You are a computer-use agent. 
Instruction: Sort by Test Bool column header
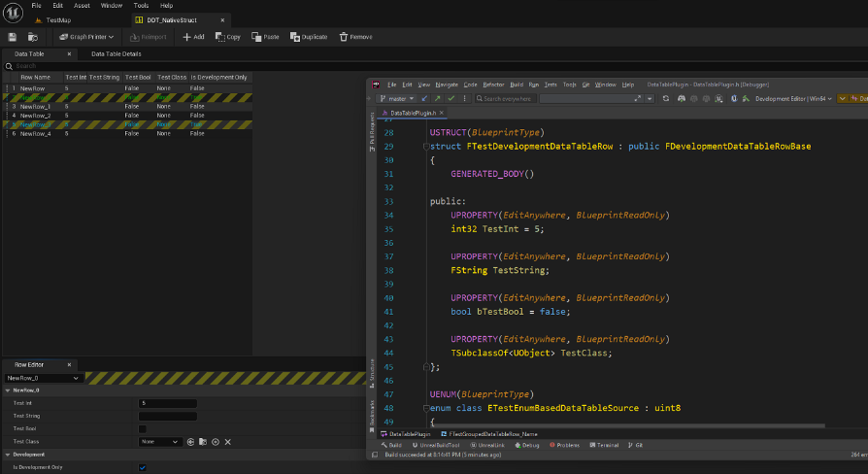click(x=138, y=78)
